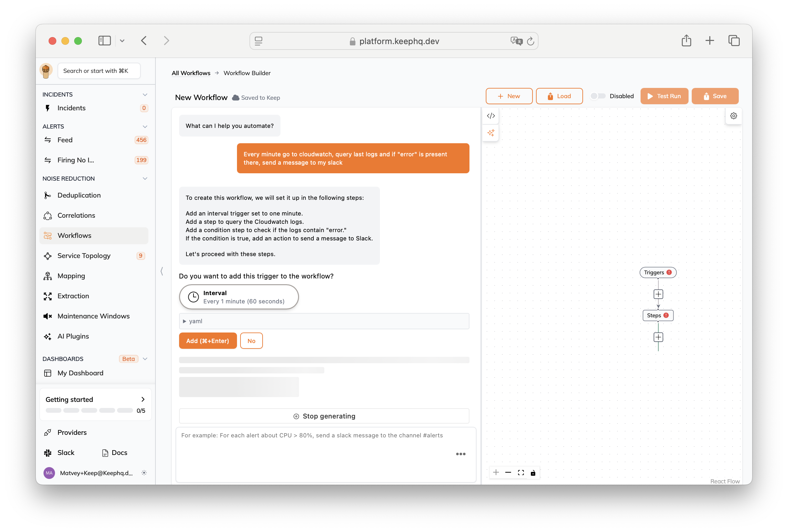Open Docs link
The image size is (788, 532).
pyautogui.click(x=114, y=453)
